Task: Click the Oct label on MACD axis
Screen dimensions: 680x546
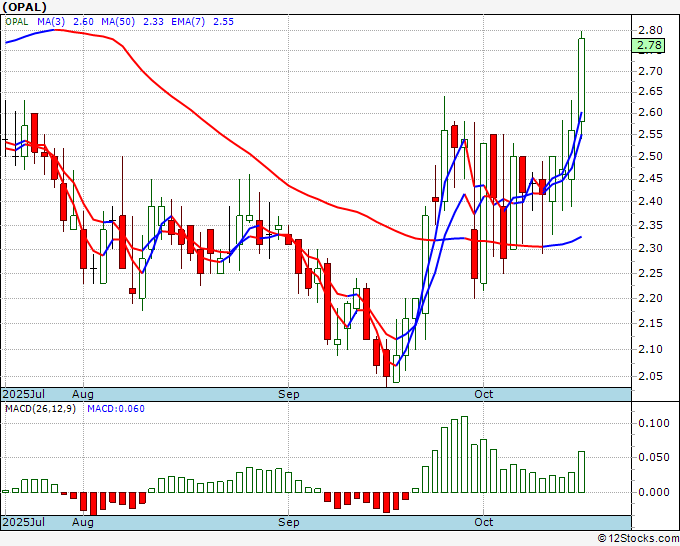Action: (484, 522)
